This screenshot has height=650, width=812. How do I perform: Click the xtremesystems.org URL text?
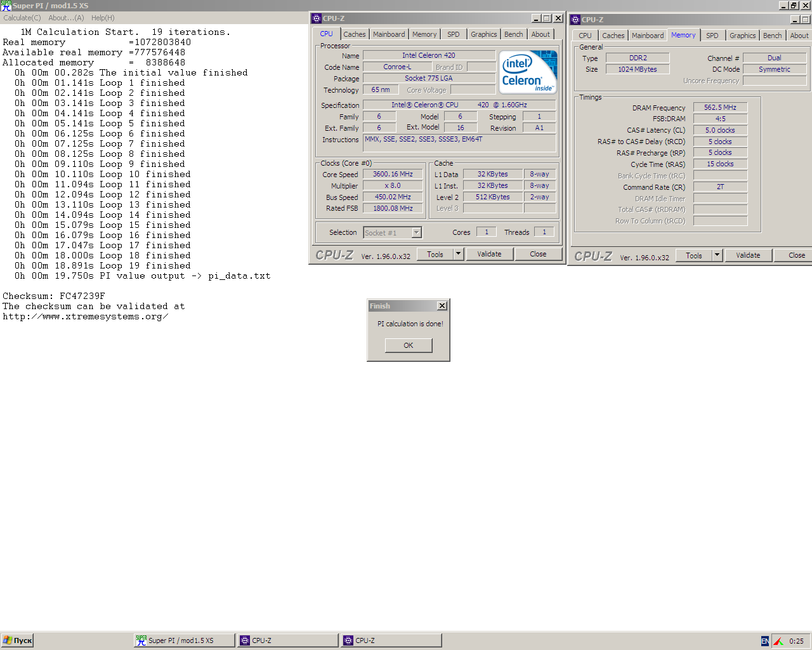click(x=86, y=317)
